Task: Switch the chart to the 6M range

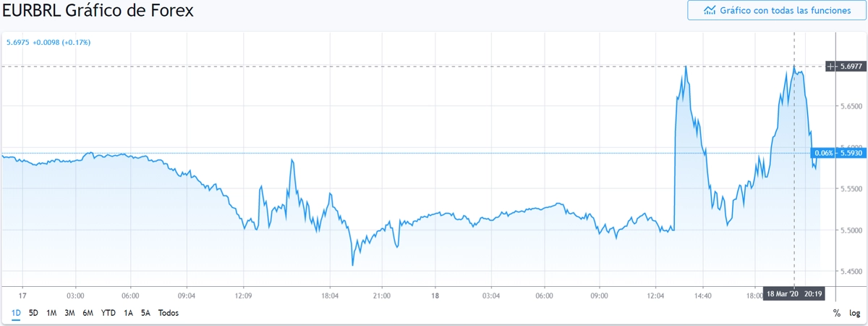Action: coord(88,313)
